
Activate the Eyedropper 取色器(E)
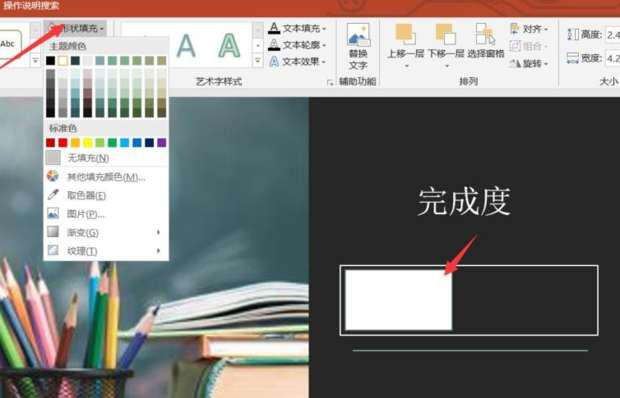pos(106,195)
